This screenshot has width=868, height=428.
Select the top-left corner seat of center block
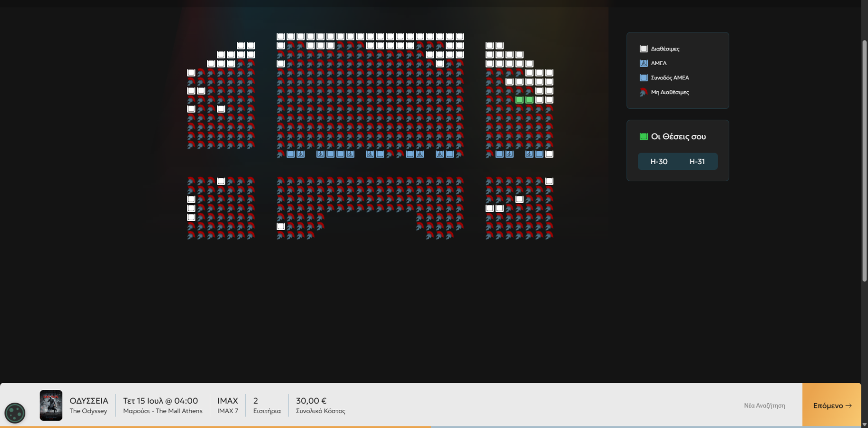281,37
